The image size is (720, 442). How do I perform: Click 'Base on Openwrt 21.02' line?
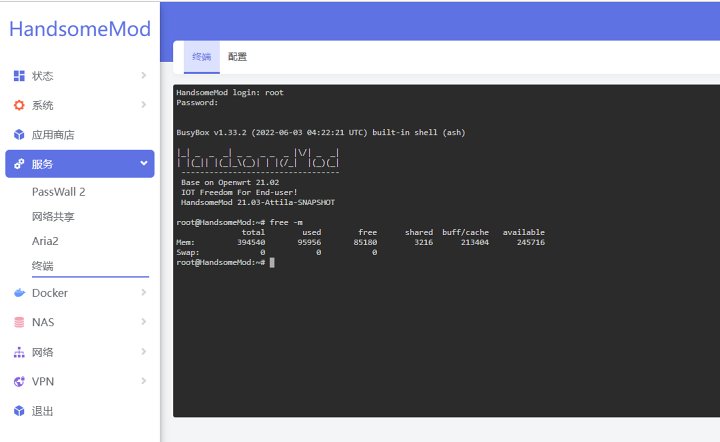230,183
